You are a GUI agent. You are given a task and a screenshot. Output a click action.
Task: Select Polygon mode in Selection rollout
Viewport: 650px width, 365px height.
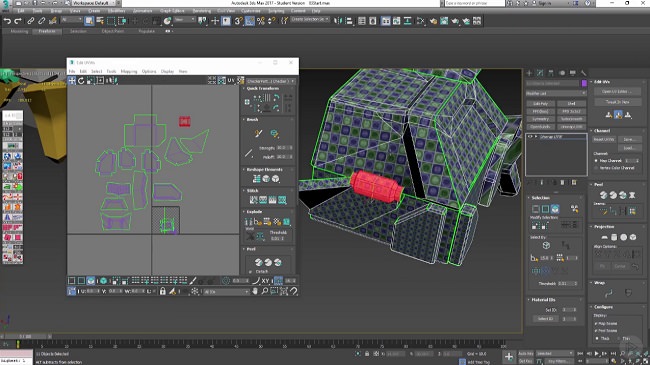click(x=555, y=209)
